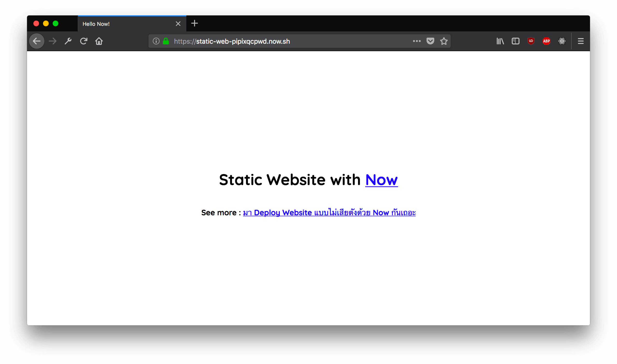The width and height of the screenshot is (617, 364).
Task: Follow the Now hyperlink in the heading
Action: (x=381, y=180)
